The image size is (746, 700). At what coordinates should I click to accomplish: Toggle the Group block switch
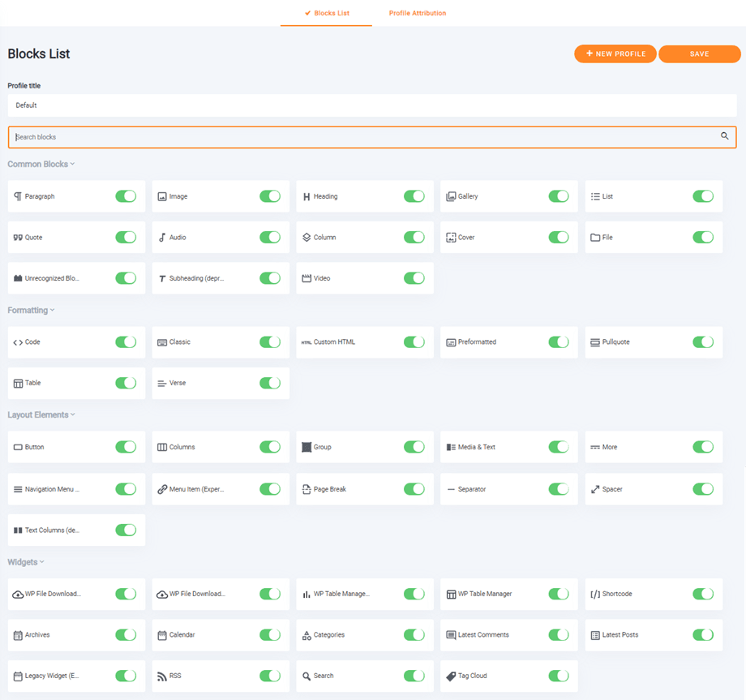tap(414, 447)
